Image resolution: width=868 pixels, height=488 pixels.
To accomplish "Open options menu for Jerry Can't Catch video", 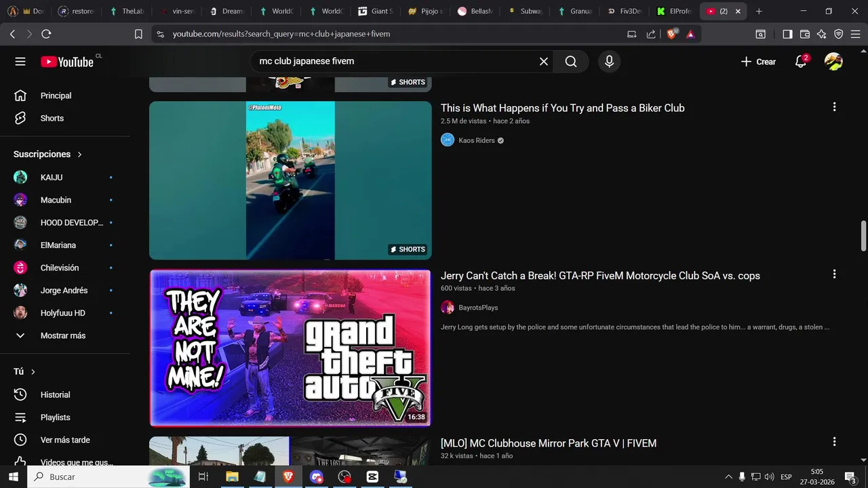I will coord(834,274).
